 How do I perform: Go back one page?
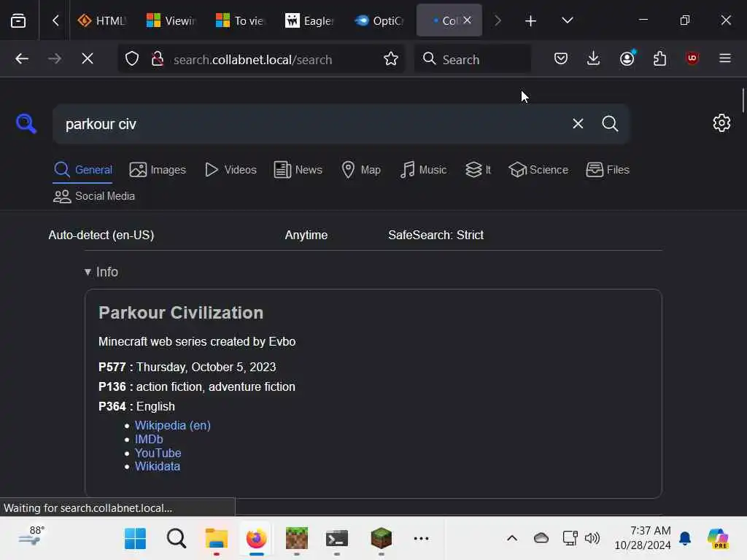click(x=22, y=58)
